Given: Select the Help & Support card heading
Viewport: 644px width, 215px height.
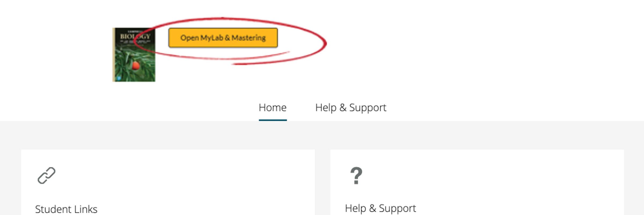Looking at the screenshot, I should click(380, 208).
